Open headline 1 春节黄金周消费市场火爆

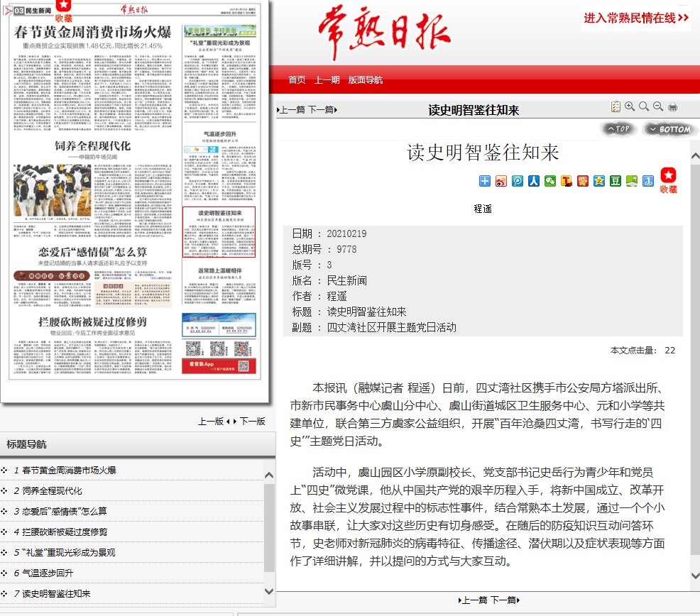click(x=69, y=470)
